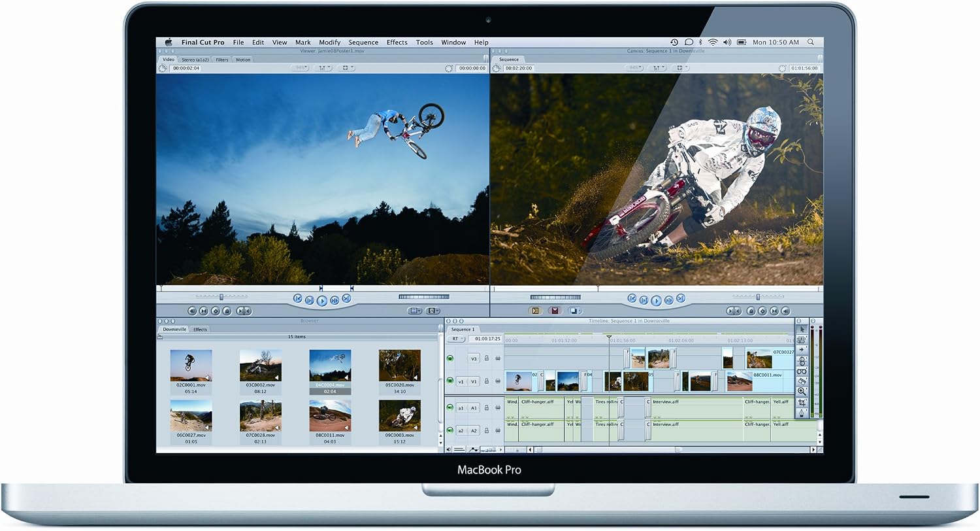Click Play Around Current Frame in Canvas

[669, 300]
